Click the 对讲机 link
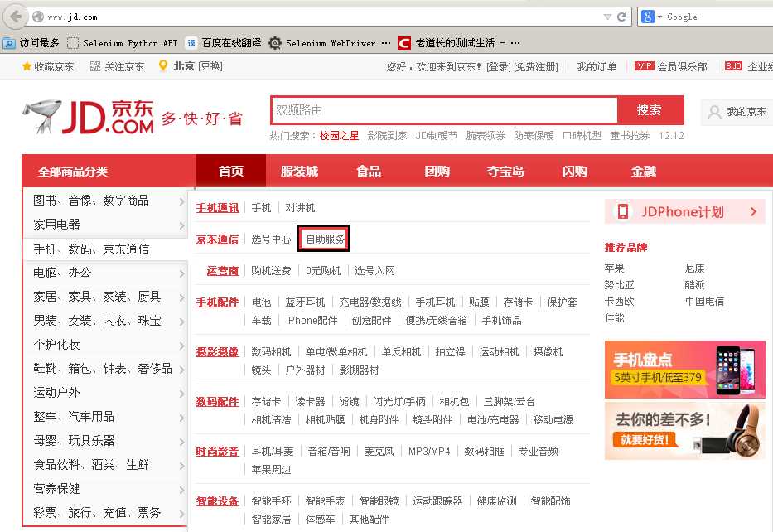This screenshot has width=773, height=532. (300, 207)
